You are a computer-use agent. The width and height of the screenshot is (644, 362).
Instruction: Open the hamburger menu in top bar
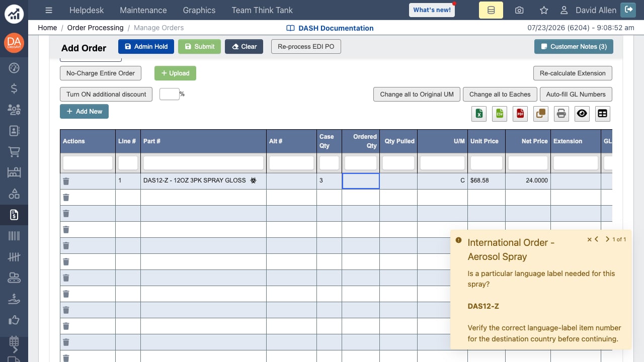point(48,10)
